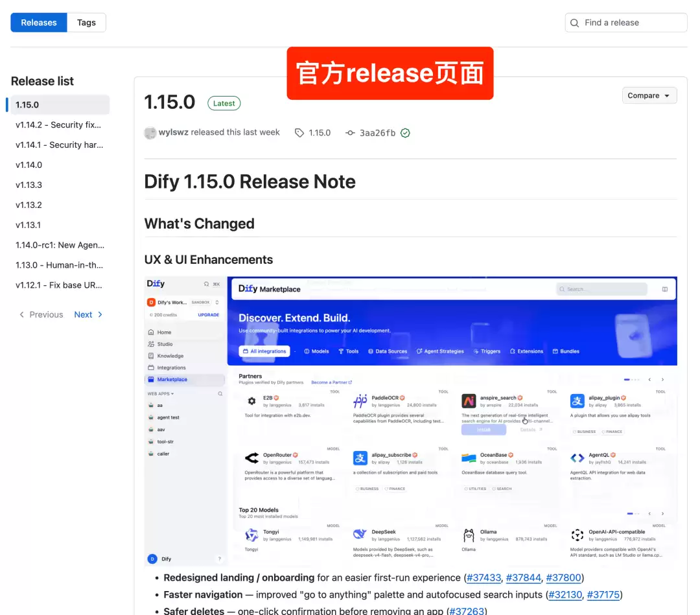Screen dimensions: 700x615
Task: Open the Compare dropdown
Action: pos(649,95)
